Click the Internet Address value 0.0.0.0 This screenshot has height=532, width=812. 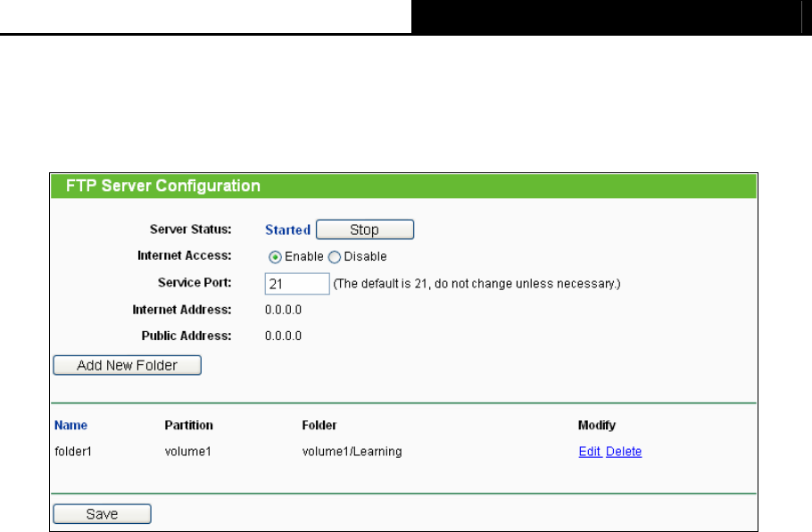tap(283, 310)
